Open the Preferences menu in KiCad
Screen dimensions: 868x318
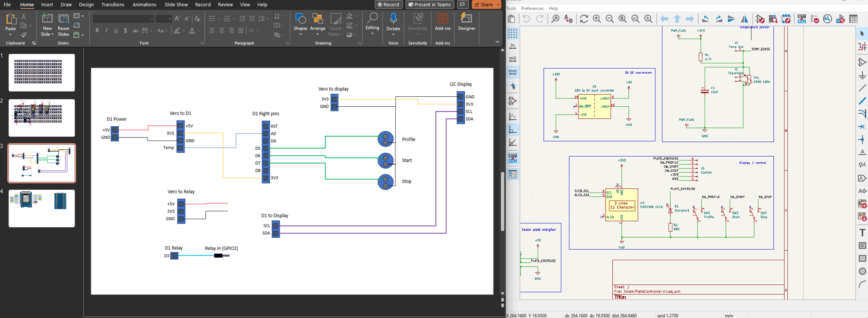point(532,8)
